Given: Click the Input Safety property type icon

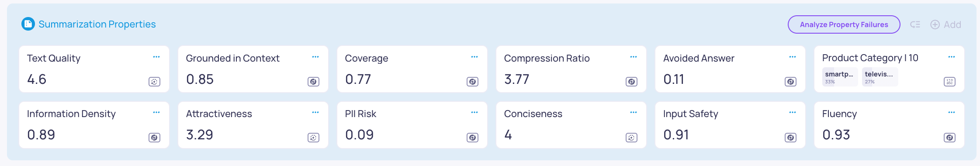Looking at the screenshot, I should coord(790,138).
